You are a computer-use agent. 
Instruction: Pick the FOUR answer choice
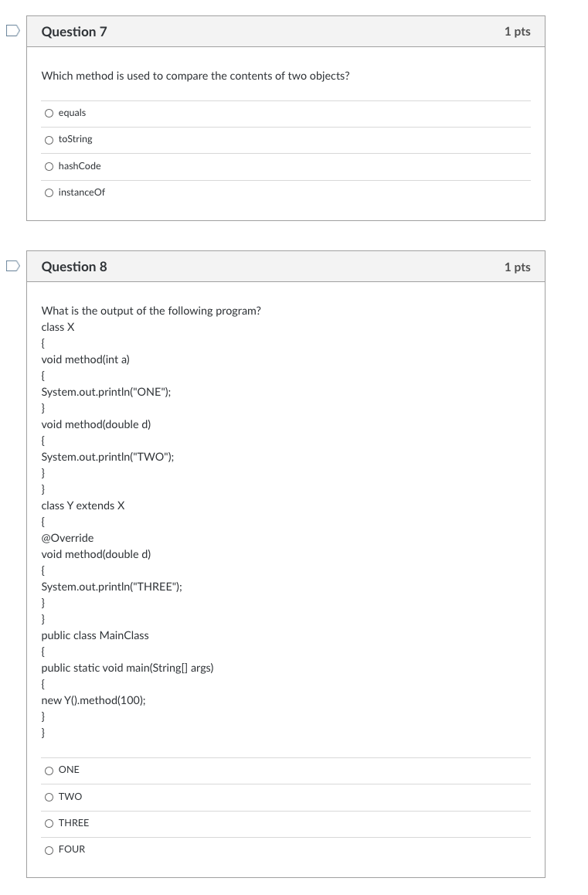tap(49, 849)
